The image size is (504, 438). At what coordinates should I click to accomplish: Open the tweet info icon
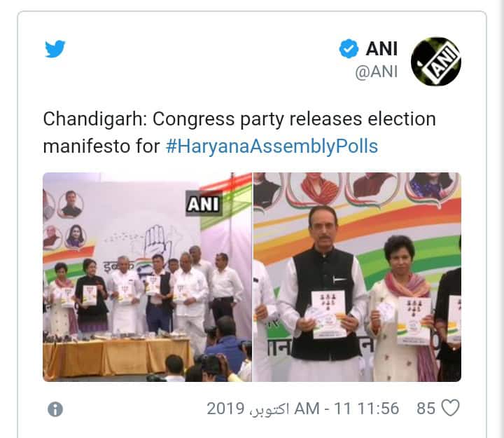[x=55, y=410]
